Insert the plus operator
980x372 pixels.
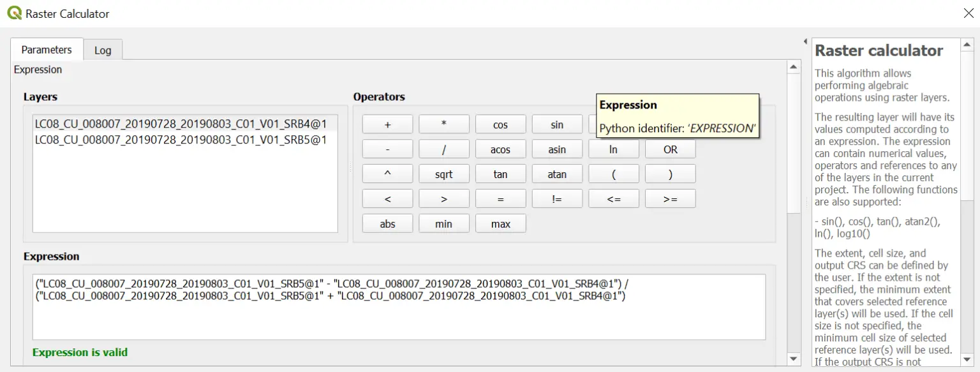[387, 124]
